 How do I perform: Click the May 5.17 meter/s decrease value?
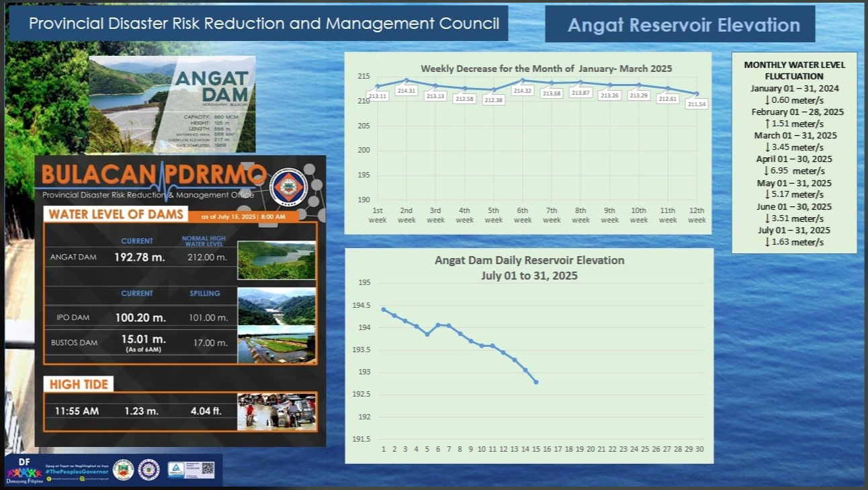tap(794, 195)
